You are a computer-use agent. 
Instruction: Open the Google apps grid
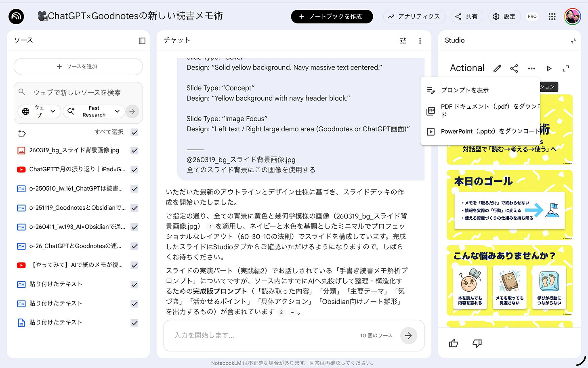click(552, 17)
